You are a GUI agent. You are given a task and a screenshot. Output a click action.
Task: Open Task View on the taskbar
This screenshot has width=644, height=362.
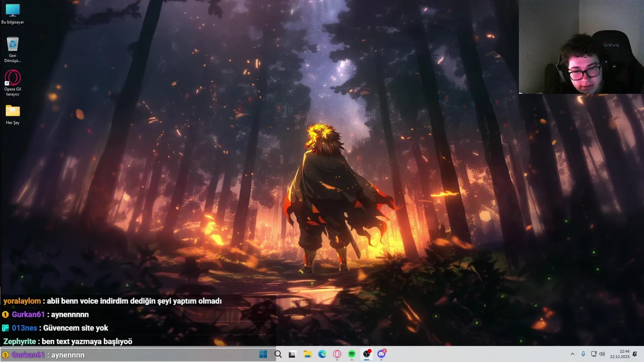coord(292,354)
